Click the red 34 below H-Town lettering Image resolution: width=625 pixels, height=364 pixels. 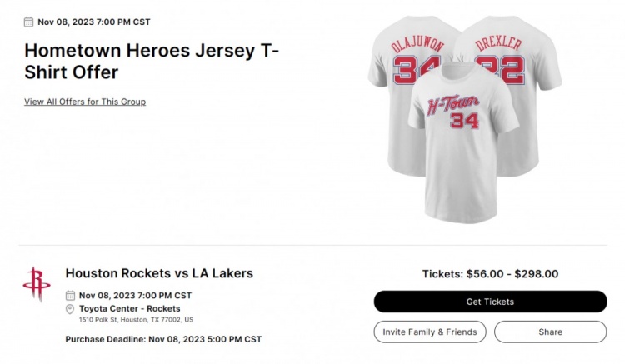[x=464, y=122]
